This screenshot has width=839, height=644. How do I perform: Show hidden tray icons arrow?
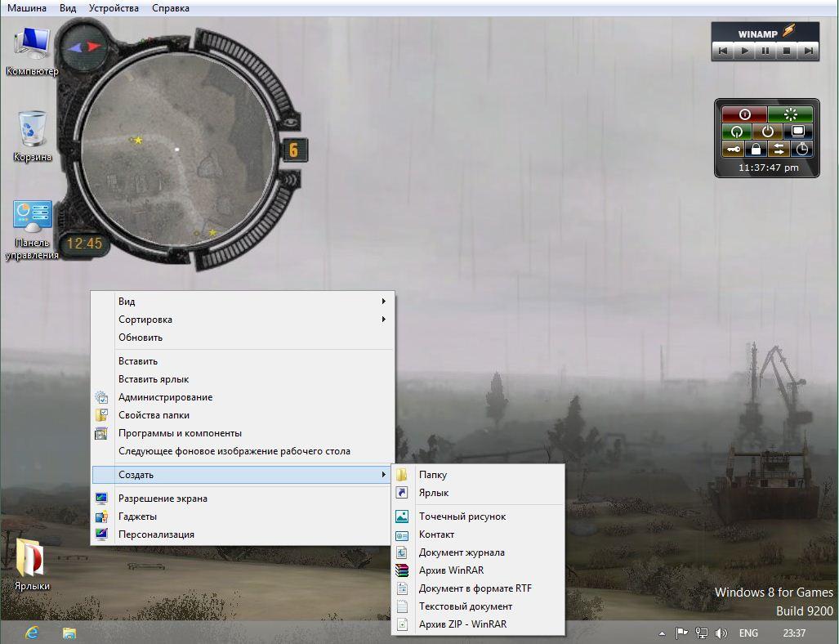[x=662, y=633]
